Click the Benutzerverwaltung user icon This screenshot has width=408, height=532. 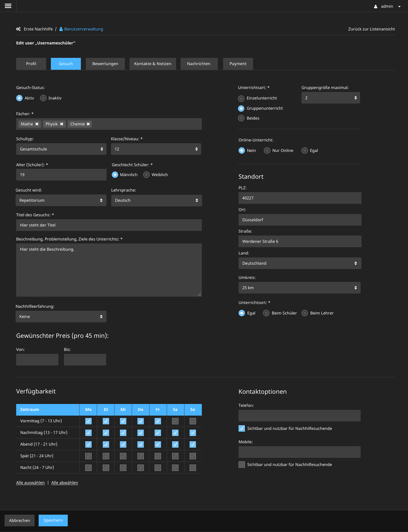[x=61, y=29]
